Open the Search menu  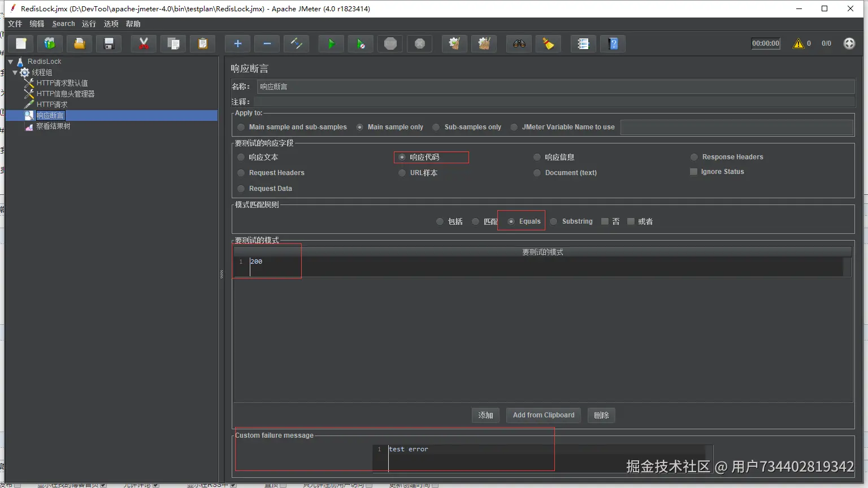pyautogui.click(x=63, y=24)
